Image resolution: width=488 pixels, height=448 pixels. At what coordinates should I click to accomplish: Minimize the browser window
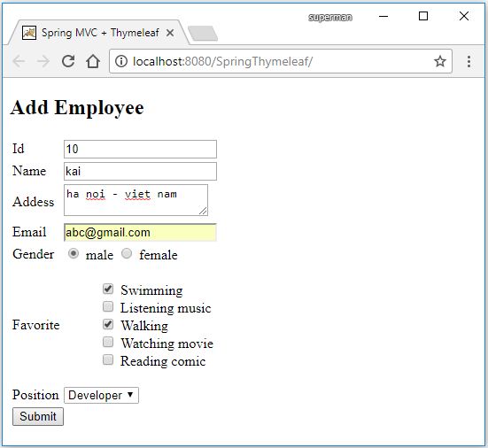(383, 16)
